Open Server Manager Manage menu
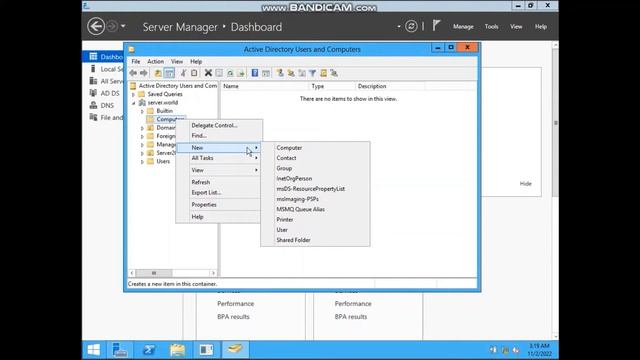Image resolution: width=640 pixels, height=360 pixels. pos(463,27)
